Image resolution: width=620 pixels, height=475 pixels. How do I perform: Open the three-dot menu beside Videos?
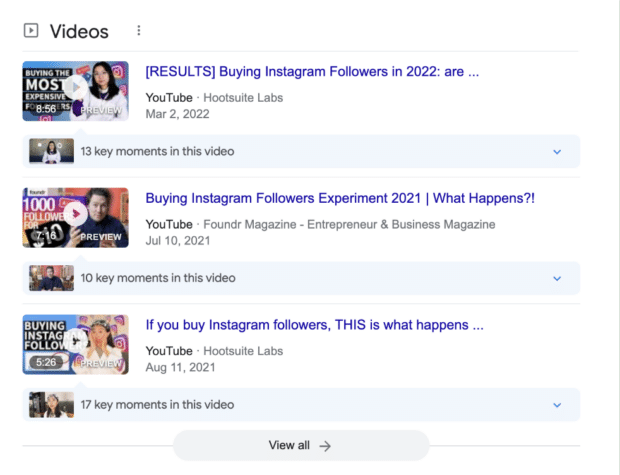(138, 31)
